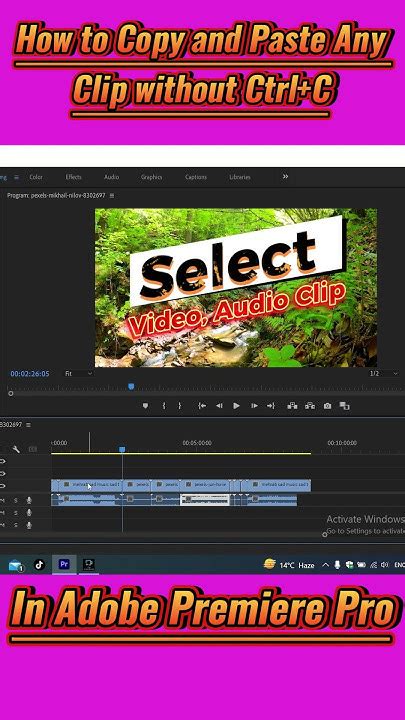Play the sequence in Program monitor
The image size is (405, 720).
coord(236,406)
